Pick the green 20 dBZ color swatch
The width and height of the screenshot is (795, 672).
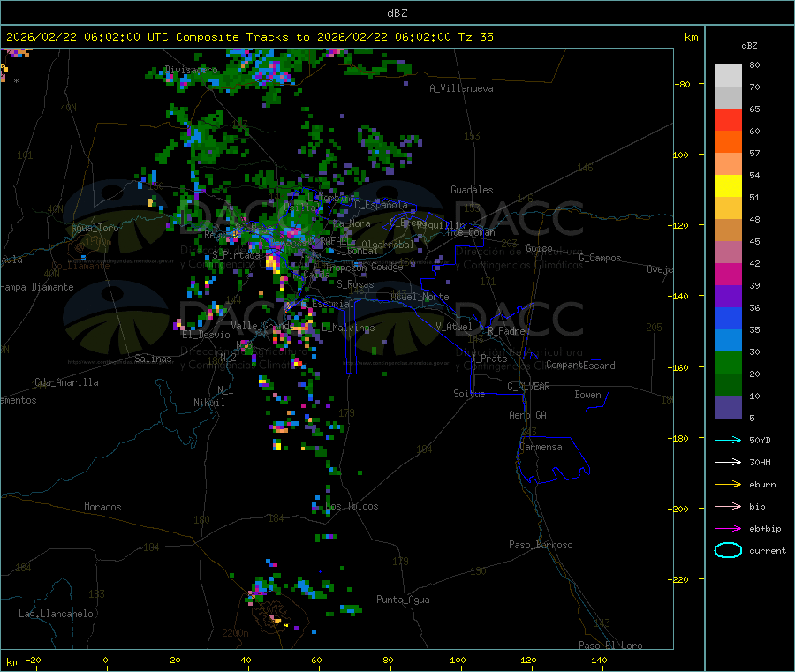click(x=728, y=362)
